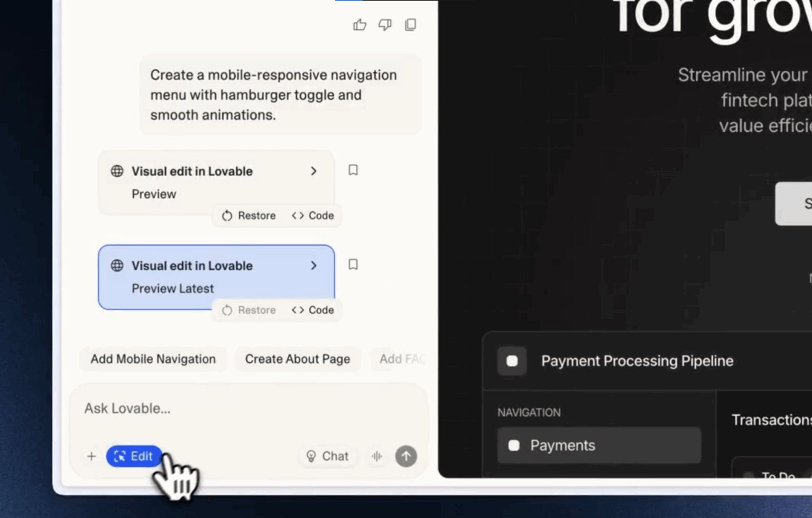
Task: Click the globe icon on the Preview Latest card
Action: tap(117, 266)
